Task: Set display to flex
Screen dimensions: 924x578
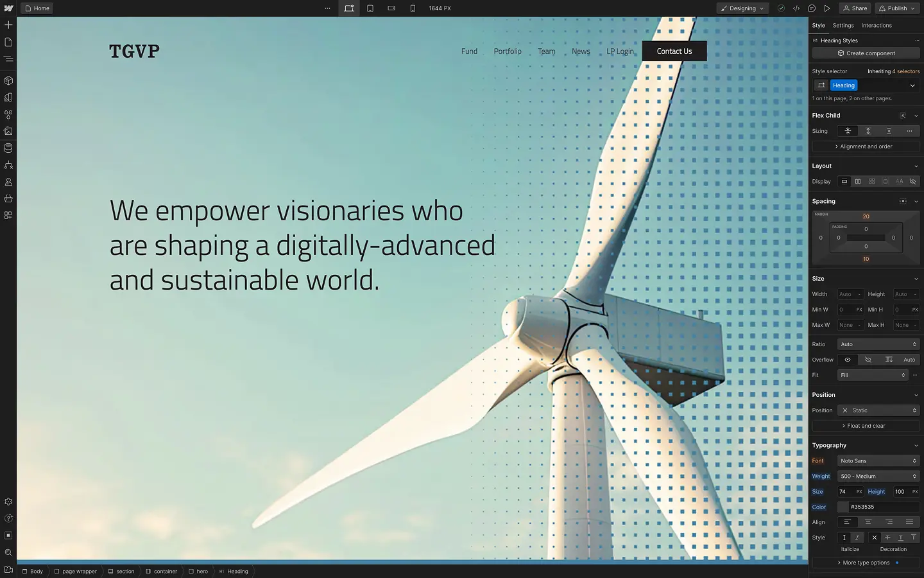Action: pos(858,182)
